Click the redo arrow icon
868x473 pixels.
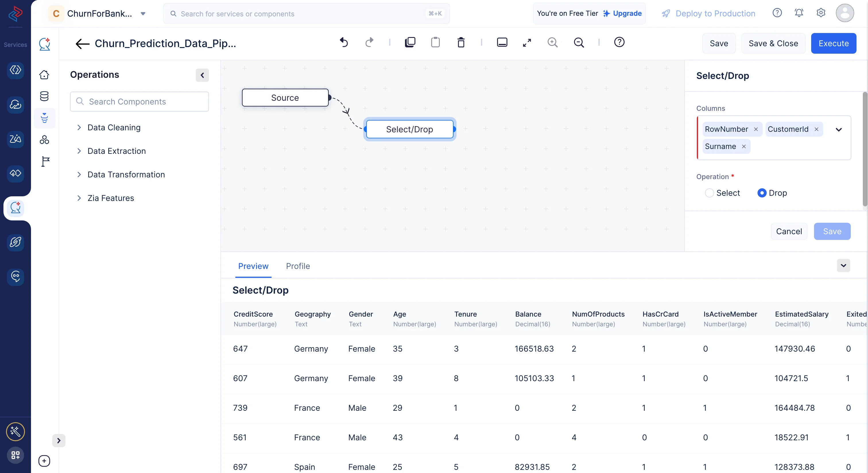tap(369, 42)
